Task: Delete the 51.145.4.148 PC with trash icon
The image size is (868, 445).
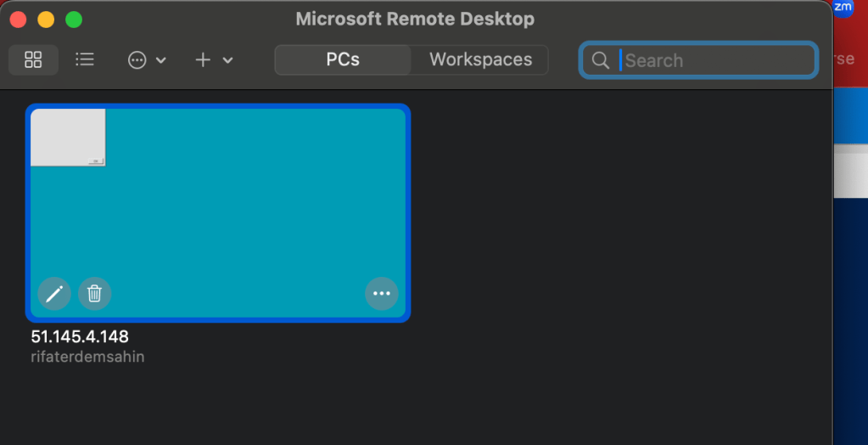Action: coord(95,293)
